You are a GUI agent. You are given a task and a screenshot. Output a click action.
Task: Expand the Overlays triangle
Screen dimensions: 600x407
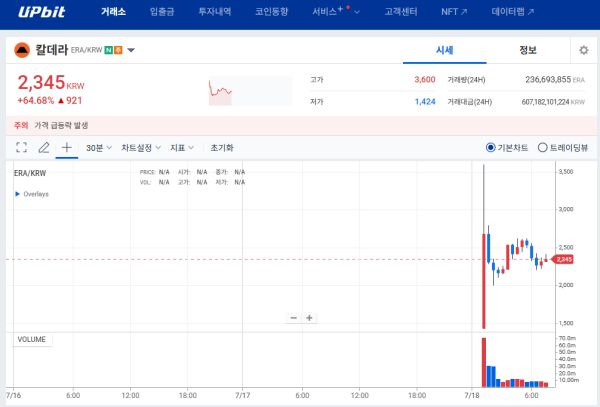coord(17,194)
